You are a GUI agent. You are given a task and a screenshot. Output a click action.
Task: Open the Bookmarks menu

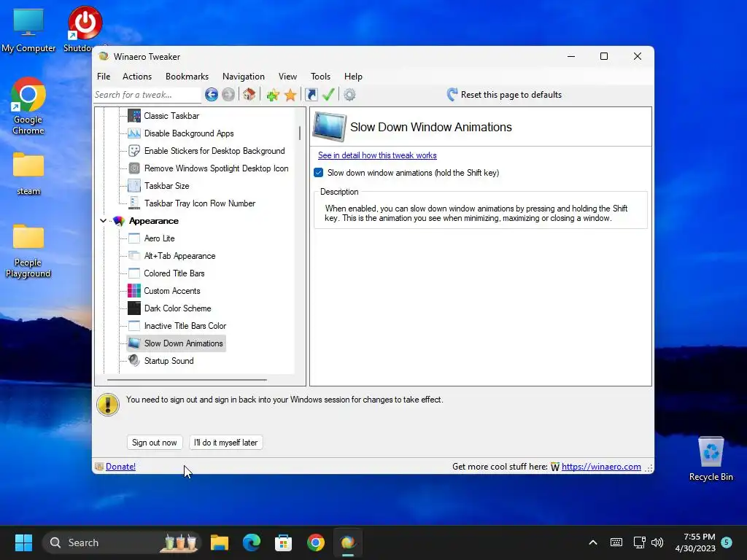[x=187, y=77]
